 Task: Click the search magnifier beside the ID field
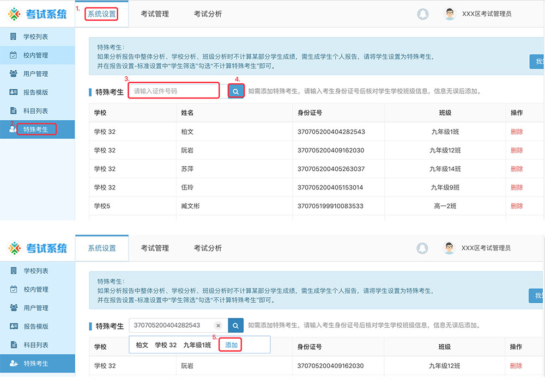click(235, 90)
